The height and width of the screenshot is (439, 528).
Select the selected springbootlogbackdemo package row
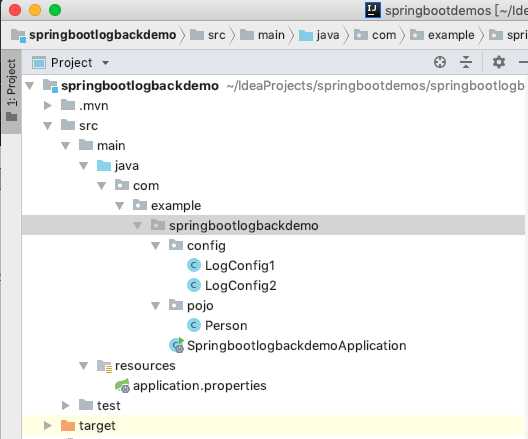pyautogui.click(x=273, y=226)
